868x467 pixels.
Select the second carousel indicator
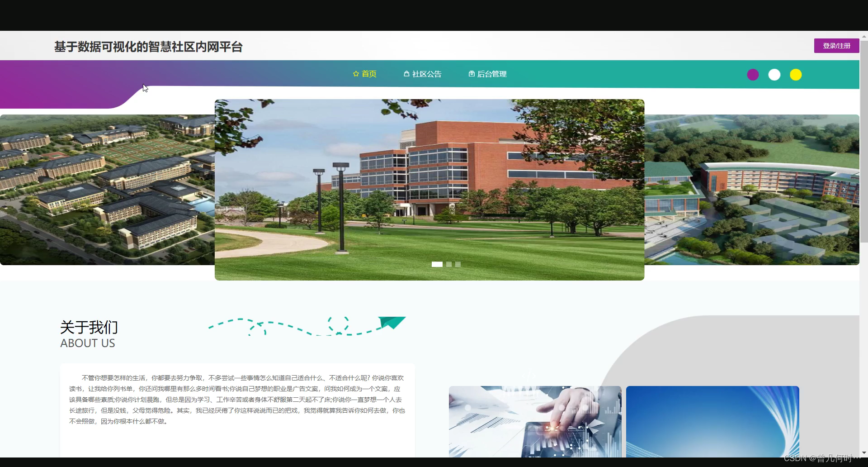coord(449,264)
